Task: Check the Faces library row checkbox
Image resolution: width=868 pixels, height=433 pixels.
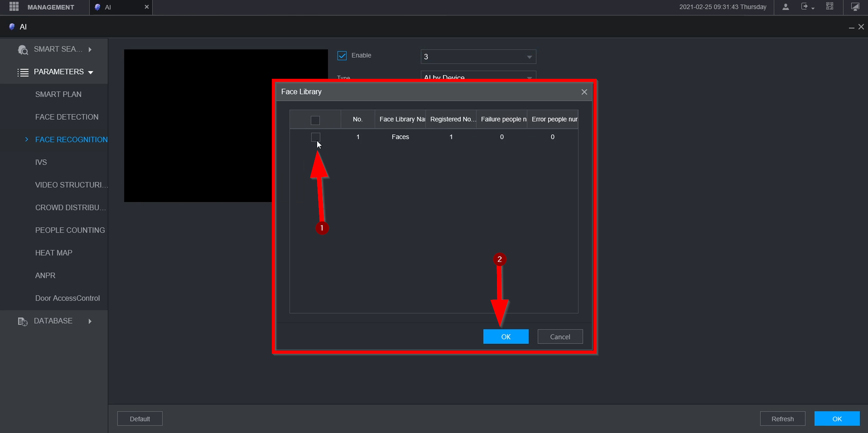Action: click(x=315, y=137)
